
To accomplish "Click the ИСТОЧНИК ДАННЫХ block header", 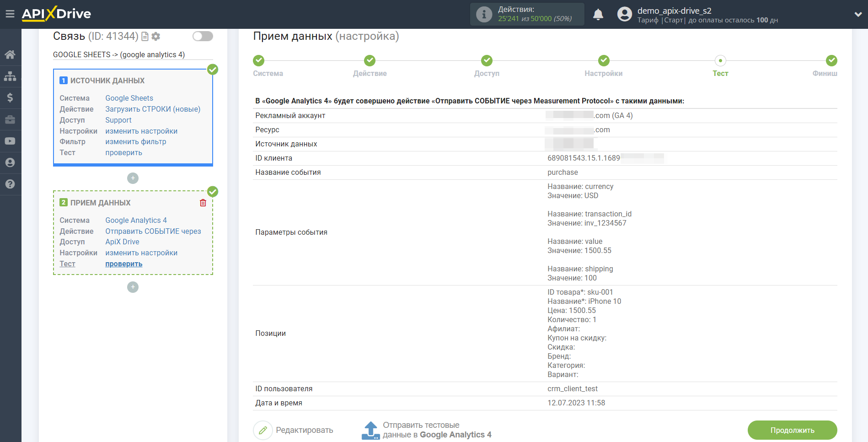I will point(107,81).
